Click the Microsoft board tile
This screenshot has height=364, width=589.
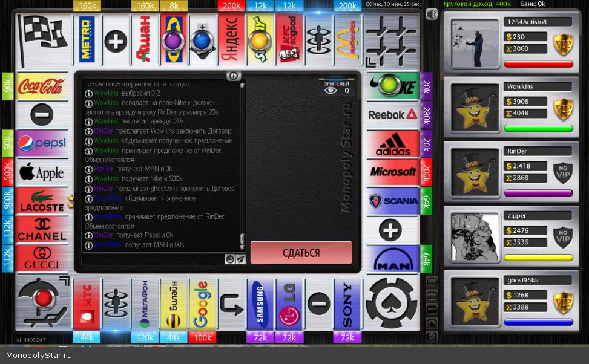click(x=392, y=172)
